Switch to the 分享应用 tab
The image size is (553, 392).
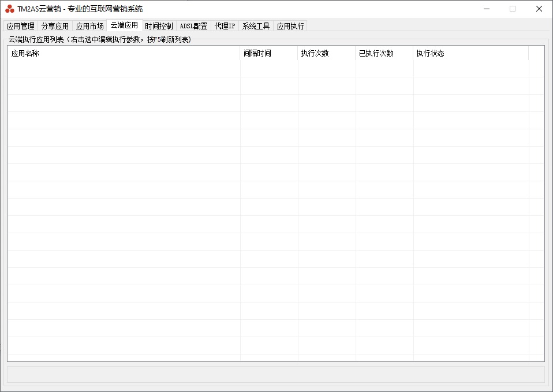(55, 26)
